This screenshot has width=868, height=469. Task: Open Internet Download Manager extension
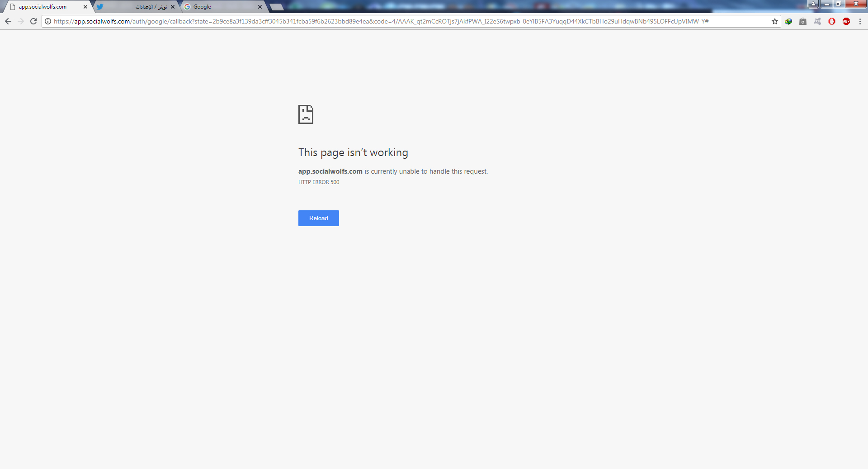point(788,21)
